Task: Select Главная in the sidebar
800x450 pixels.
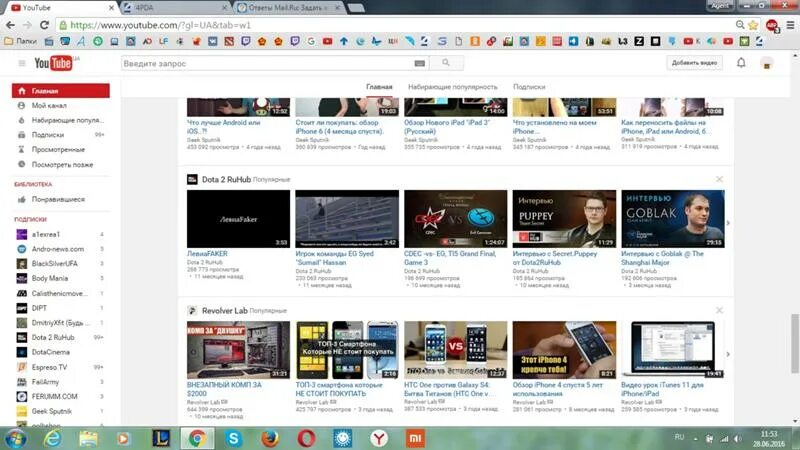Action: [61, 91]
